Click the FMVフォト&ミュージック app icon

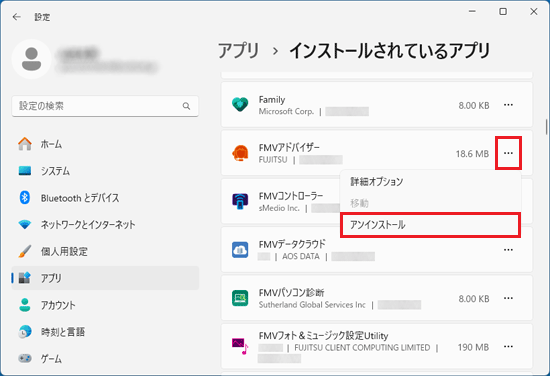coord(240,346)
